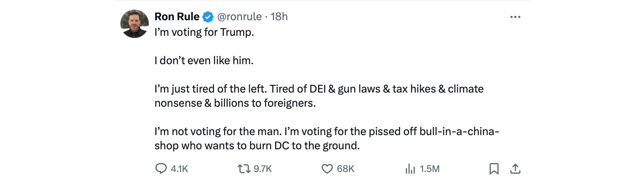Viewport: 644px width, 178px height.
Task: Click the reply speech bubble icon
Action: point(161,168)
